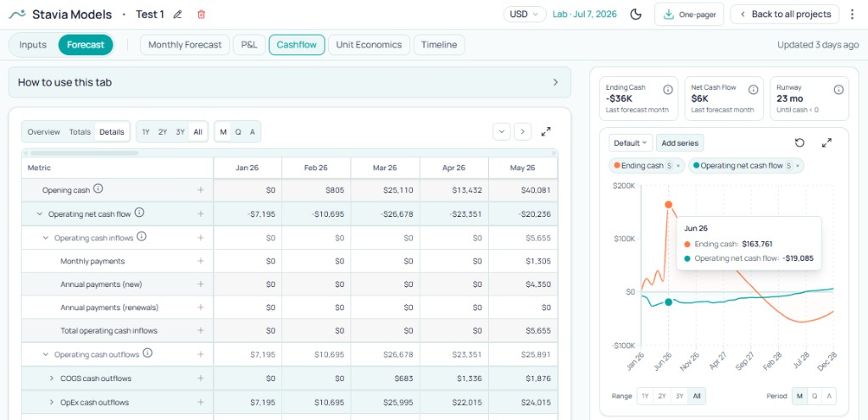The height and width of the screenshot is (420, 868).
Task: Reset the chart with the refresh icon
Action: click(x=799, y=143)
